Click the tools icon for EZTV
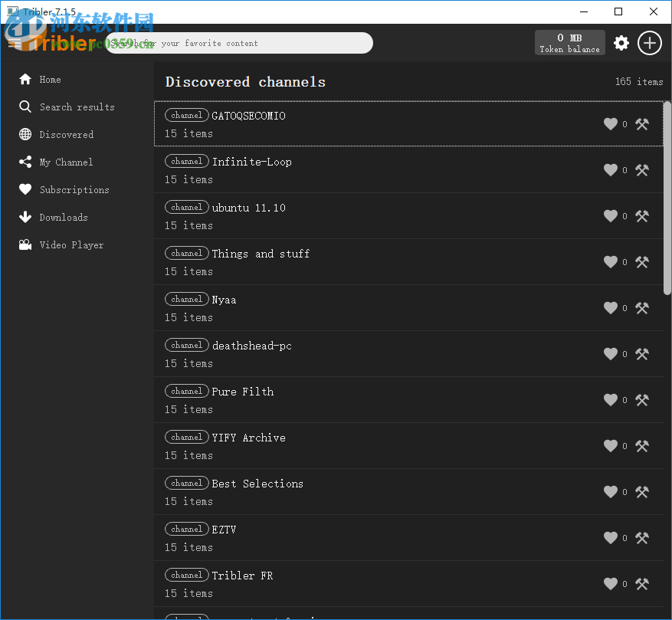 (x=642, y=538)
